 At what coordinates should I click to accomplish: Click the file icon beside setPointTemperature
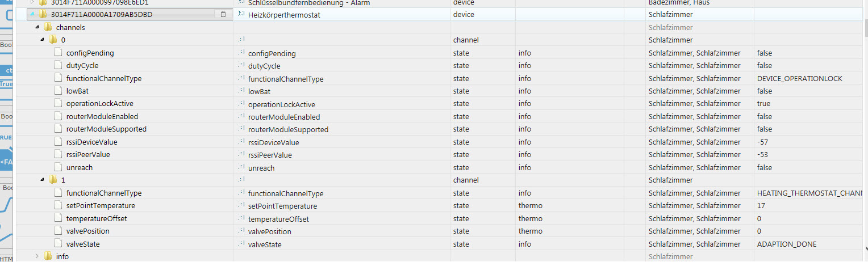click(x=59, y=205)
